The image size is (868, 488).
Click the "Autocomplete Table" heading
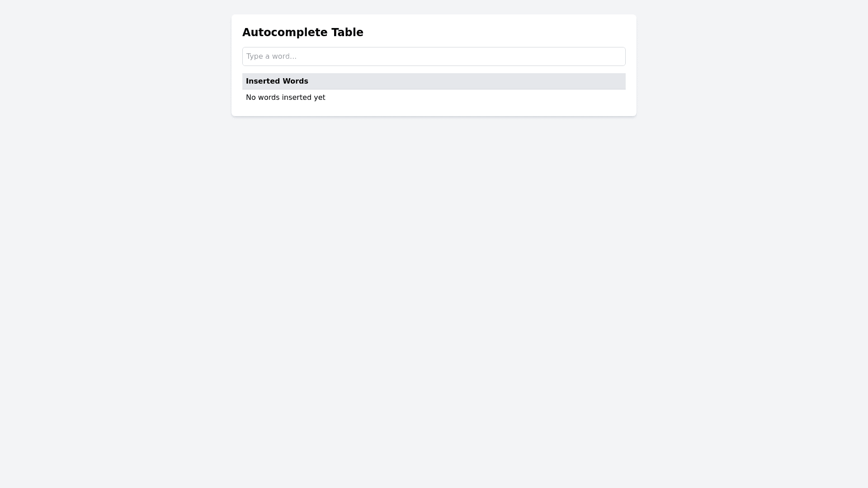pyautogui.click(x=302, y=33)
